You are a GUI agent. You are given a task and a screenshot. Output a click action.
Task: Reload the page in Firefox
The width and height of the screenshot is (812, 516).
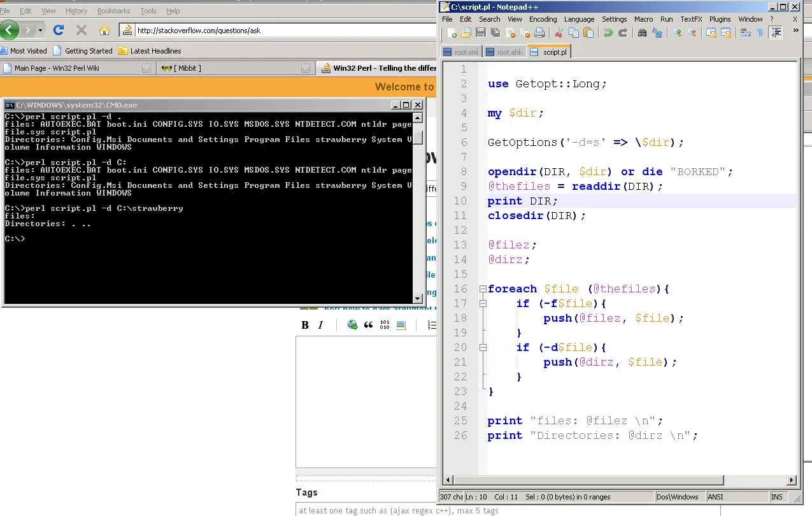tap(59, 30)
